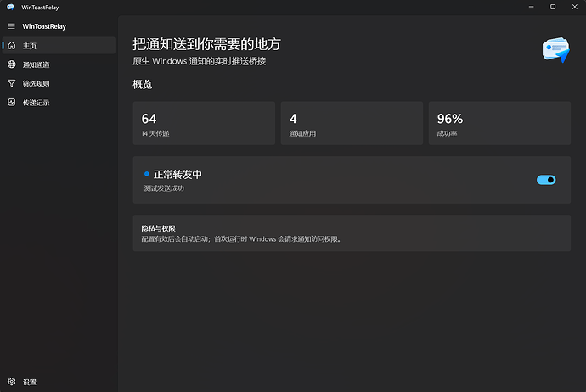Click the 4 通知应用 stat card
This screenshot has height=392, width=586.
tap(352, 123)
